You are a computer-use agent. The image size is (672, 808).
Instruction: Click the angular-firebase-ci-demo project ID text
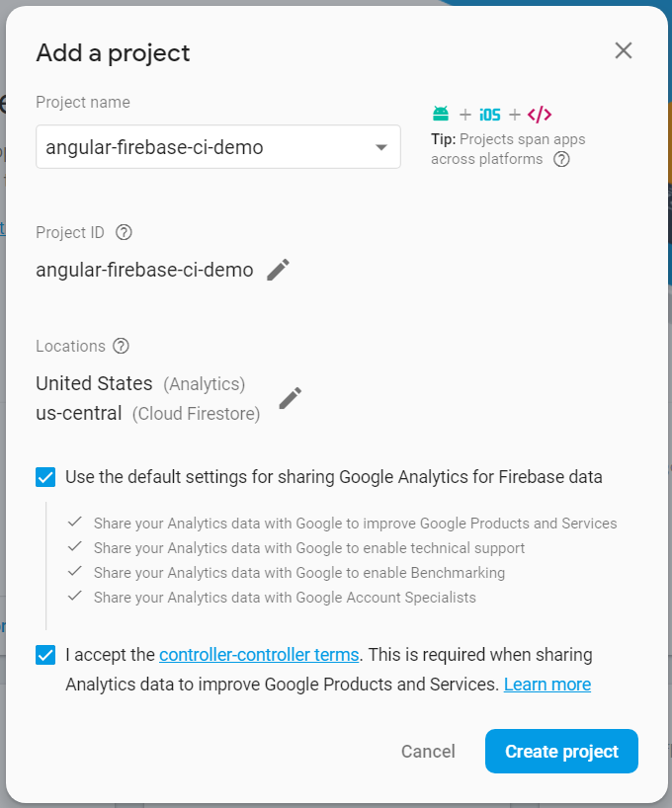point(144,270)
